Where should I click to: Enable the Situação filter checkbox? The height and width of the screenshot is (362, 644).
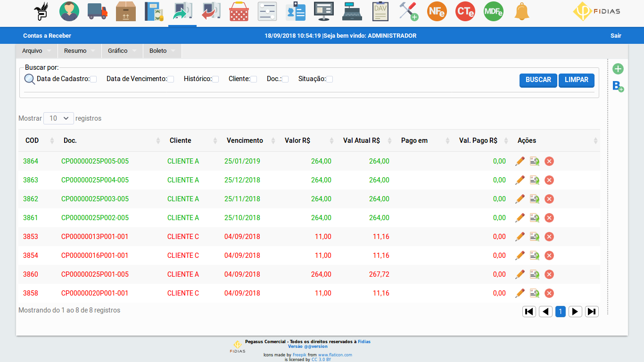click(x=329, y=79)
